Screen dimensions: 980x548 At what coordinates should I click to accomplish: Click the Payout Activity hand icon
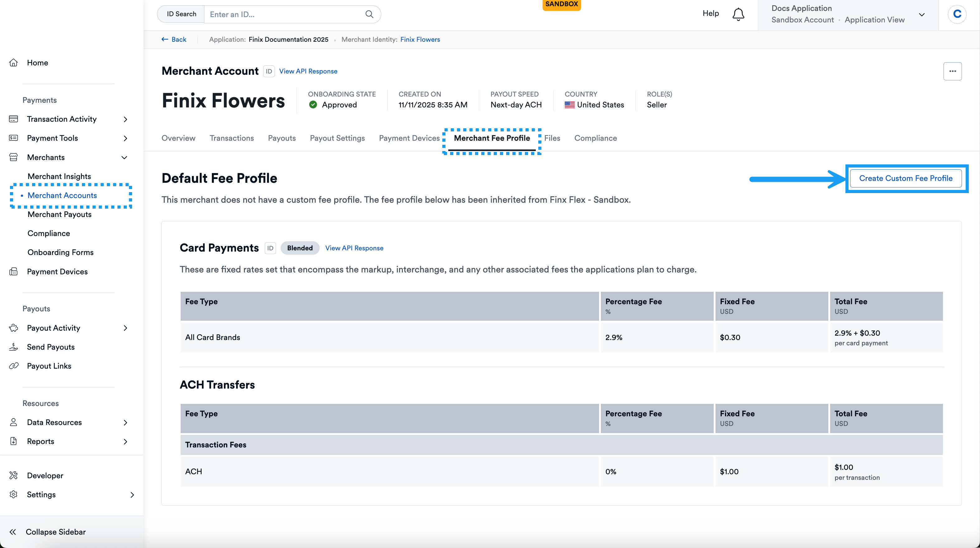click(x=14, y=328)
